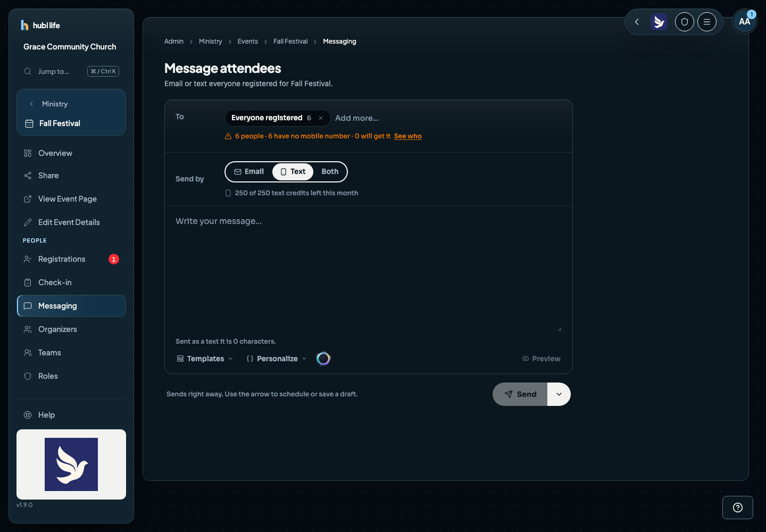This screenshot has width=766, height=532.
Task: Click the Fall Festival breadcrumb
Action: 290,41
